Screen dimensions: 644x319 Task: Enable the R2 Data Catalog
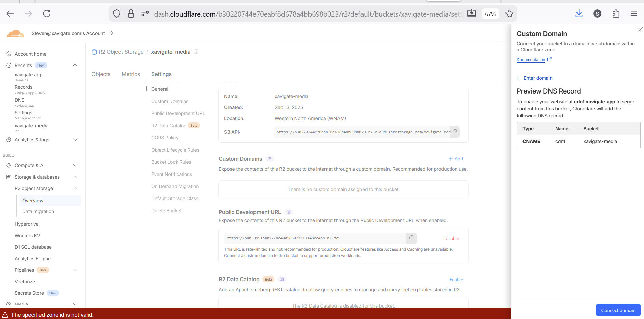pos(456,280)
